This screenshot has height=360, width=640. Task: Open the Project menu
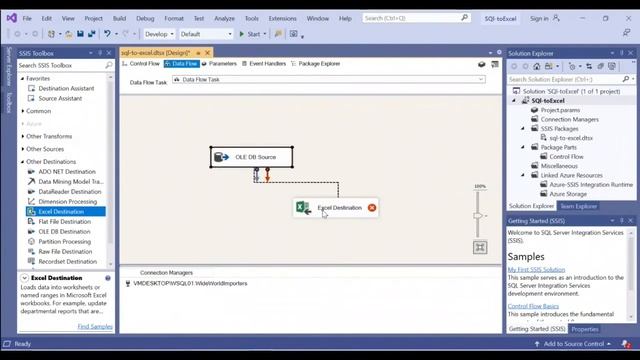coord(93,18)
